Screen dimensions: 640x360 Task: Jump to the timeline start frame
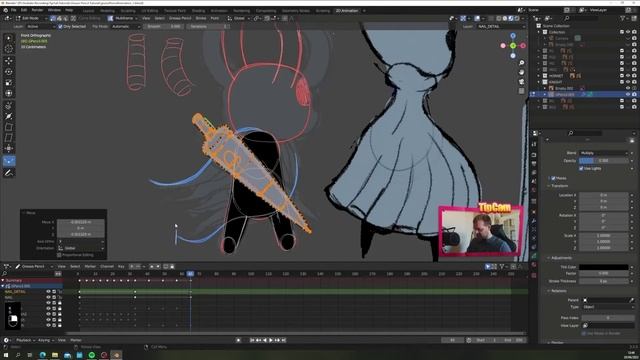tap(252, 340)
